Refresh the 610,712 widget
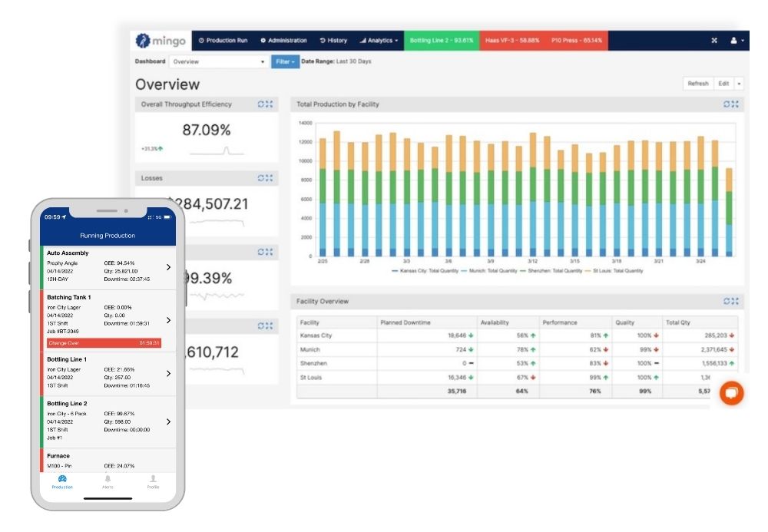The width and height of the screenshot is (768, 532). 262,326
